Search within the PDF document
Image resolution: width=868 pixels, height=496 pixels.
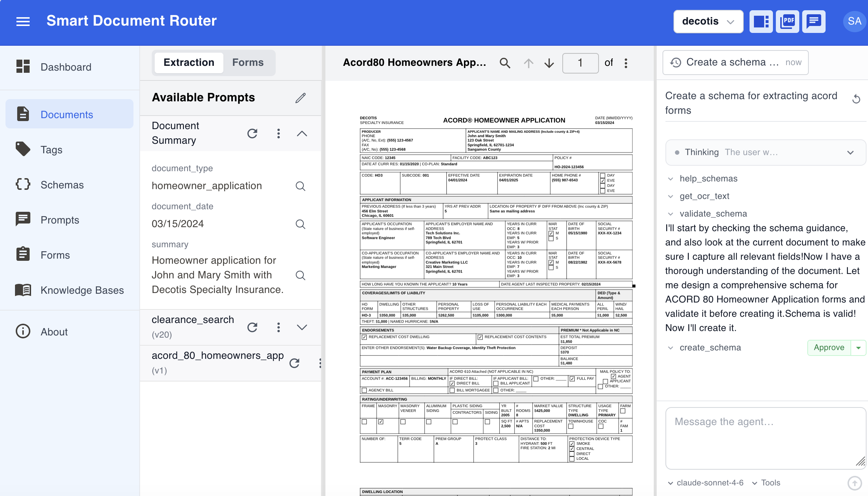click(505, 63)
